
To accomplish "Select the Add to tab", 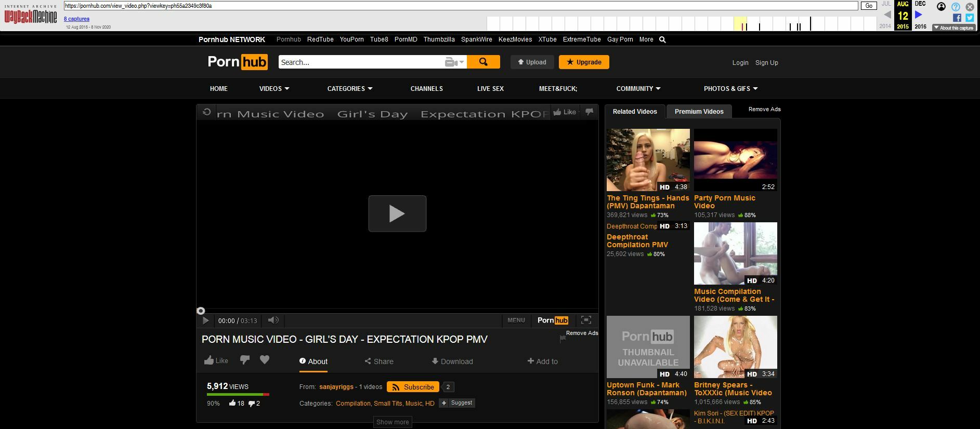I will 543,361.
